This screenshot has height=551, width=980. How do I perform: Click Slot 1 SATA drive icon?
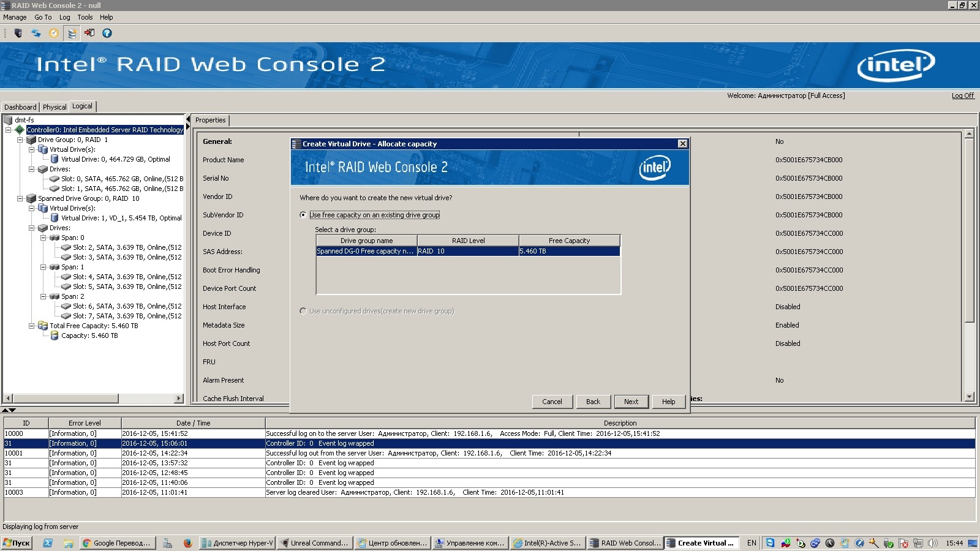(55, 189)
